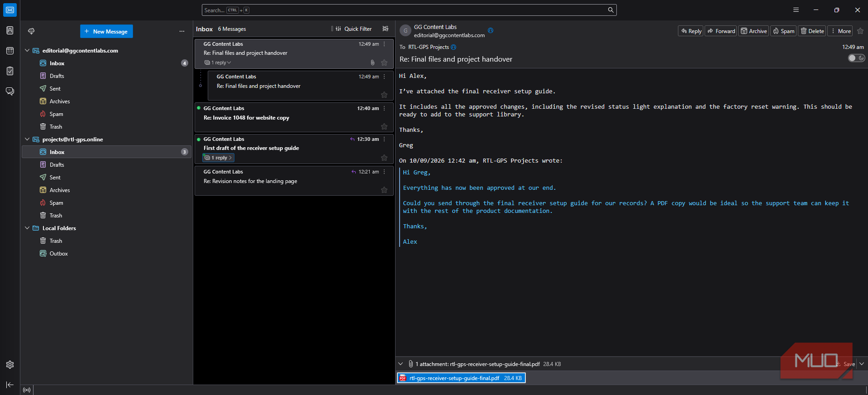Image resolution: width=868 pixels, height=395 pixels.
Task: Star the First draft of the receiver setup guide
Action: [x=384, y=158]
